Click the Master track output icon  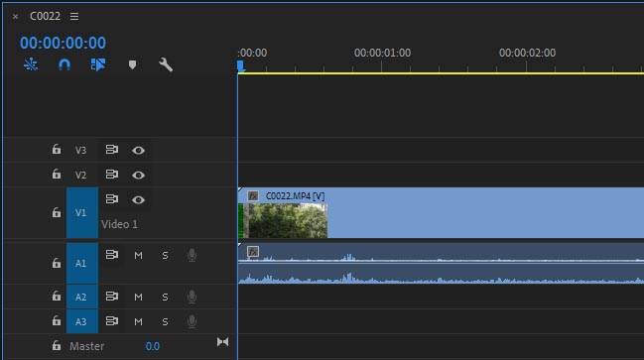[222, 341]
